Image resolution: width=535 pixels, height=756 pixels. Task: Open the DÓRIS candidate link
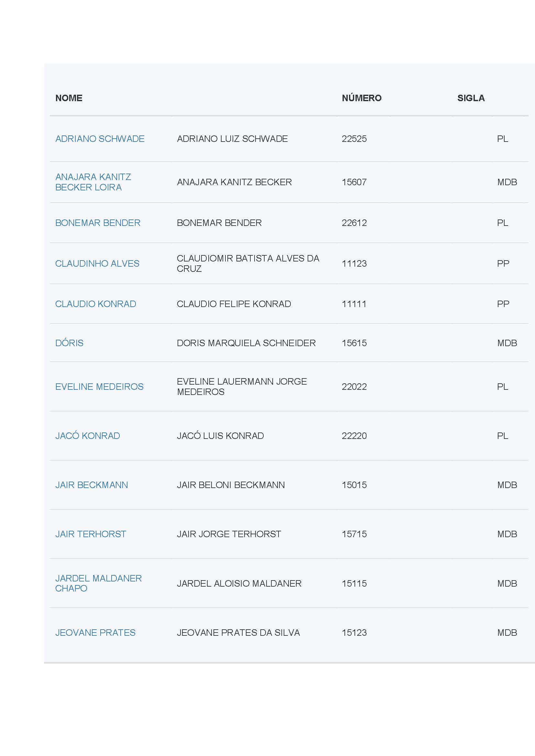(69, 343)
